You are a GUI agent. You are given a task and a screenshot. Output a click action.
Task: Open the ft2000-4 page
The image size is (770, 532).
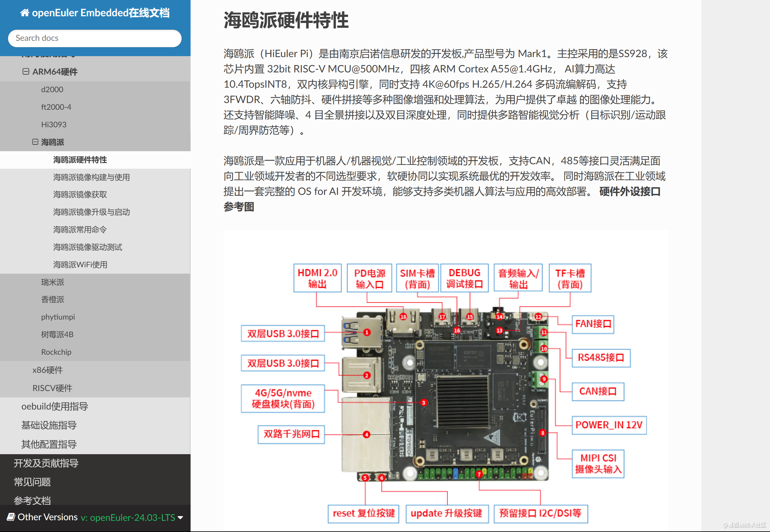point(56,107)
